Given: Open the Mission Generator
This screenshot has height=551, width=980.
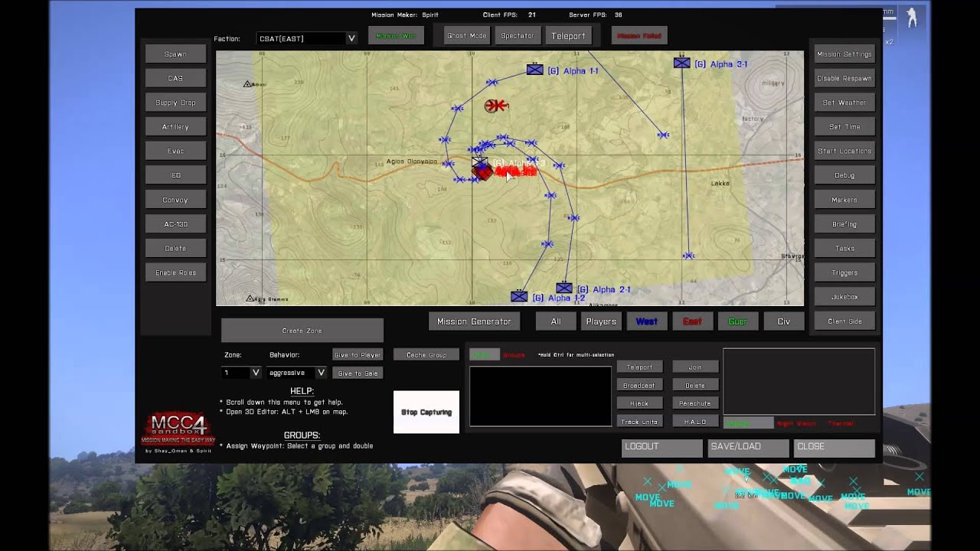Looking at the screenshot, I should (x=474, y=321).
